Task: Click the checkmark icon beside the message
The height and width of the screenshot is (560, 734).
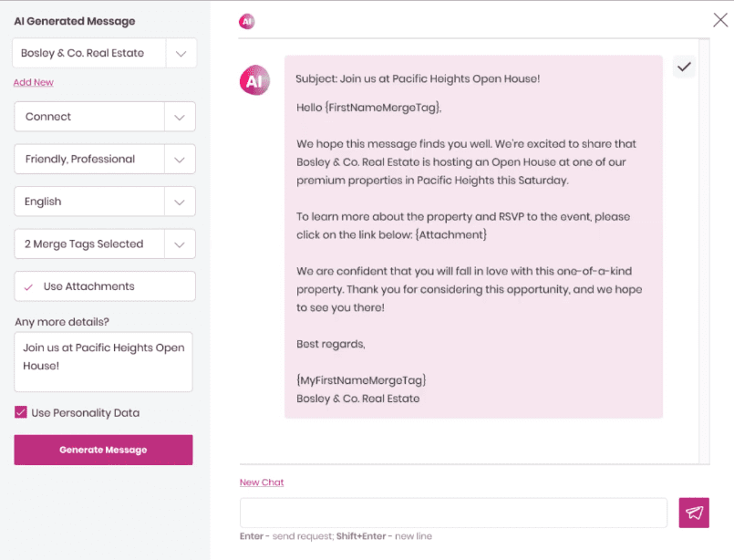Action: [684, 67]
